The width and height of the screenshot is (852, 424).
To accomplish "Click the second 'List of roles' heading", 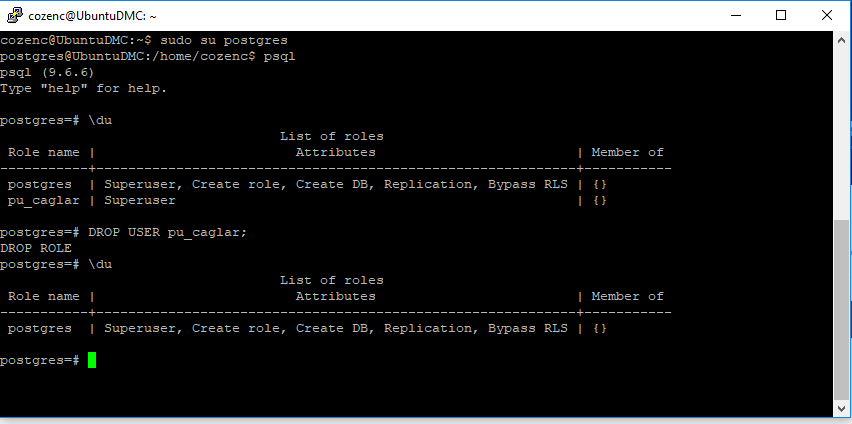I will click(x=331, y=280).
